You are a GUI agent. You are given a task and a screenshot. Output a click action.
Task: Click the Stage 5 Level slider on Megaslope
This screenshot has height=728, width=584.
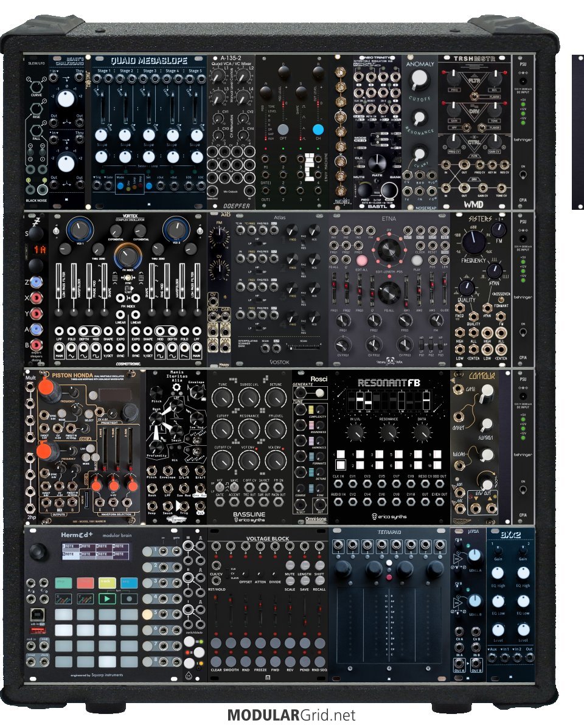point(196,108)
